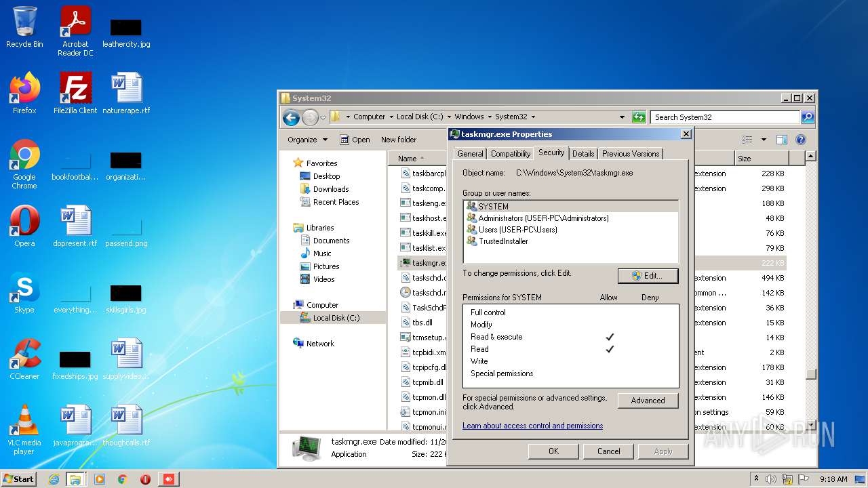Open more view options dropdown arrow
Image resolution: width=868 pixels, height=488 pixels.
click(x=764, y=140)
